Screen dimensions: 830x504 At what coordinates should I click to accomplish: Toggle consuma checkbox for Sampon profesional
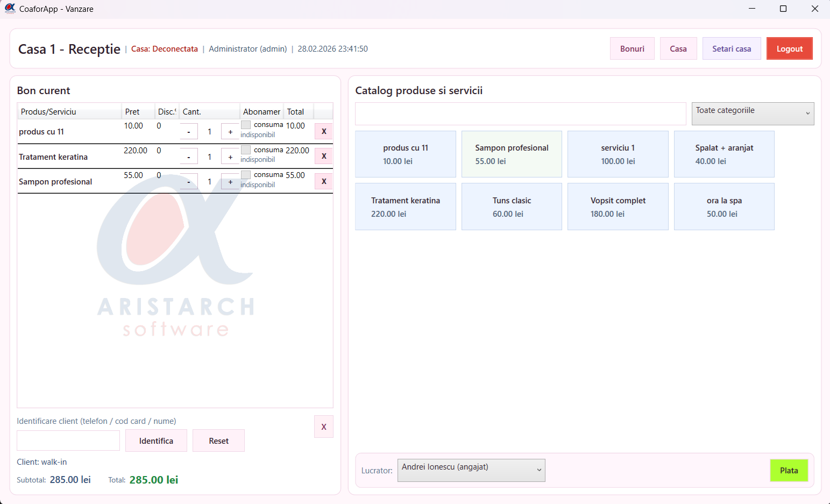point(246,175)
